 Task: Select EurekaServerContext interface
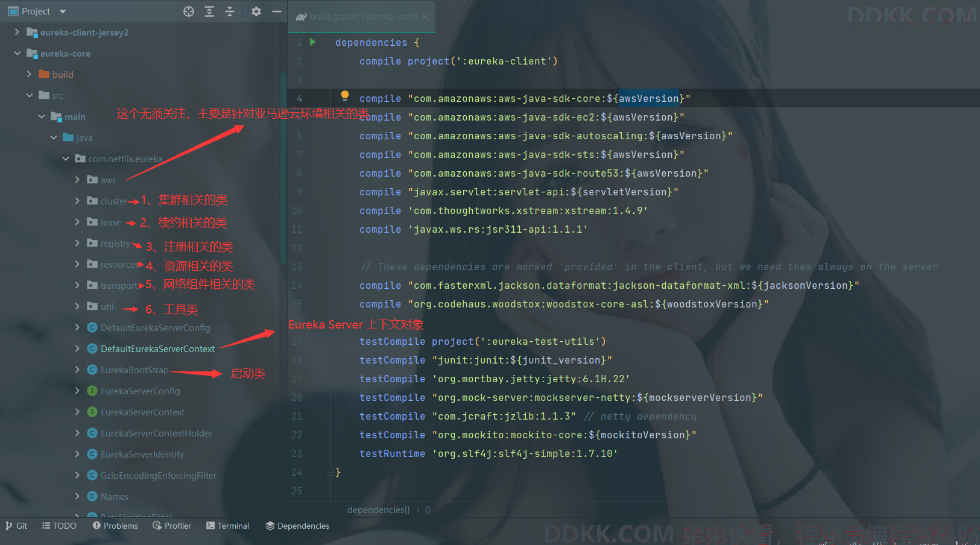142,412
